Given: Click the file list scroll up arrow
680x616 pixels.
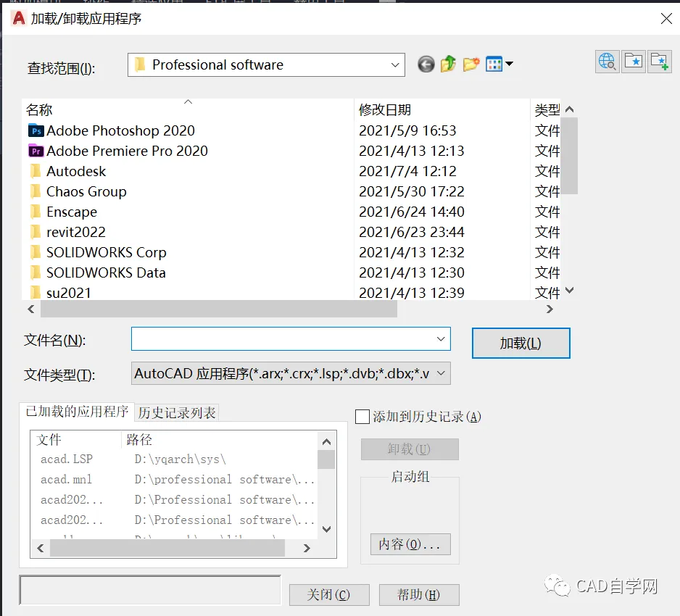Looking at the screenshot, I should (569, 109).
